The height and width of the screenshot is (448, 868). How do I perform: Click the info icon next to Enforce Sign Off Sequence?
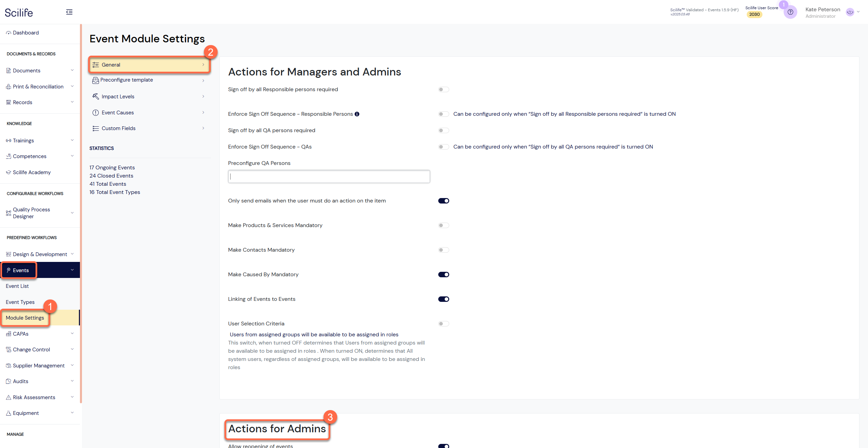pyautogui.click(x=357, y=114)
